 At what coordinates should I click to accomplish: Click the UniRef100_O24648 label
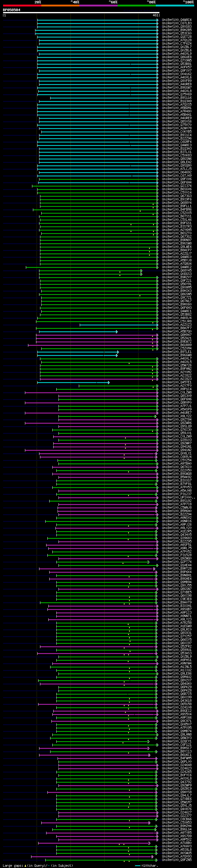[x=176, y=765]
